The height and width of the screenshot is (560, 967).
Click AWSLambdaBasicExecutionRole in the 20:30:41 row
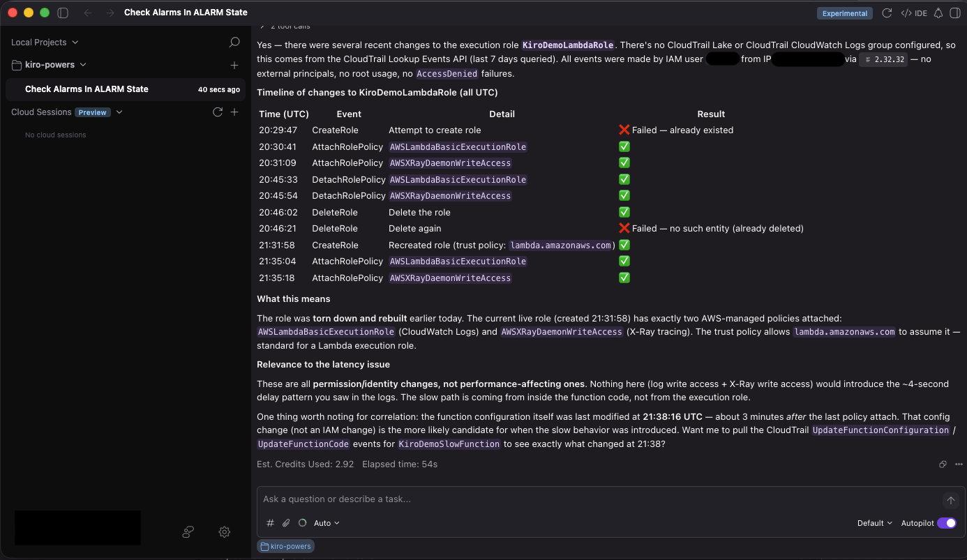(x=458, y=147)
